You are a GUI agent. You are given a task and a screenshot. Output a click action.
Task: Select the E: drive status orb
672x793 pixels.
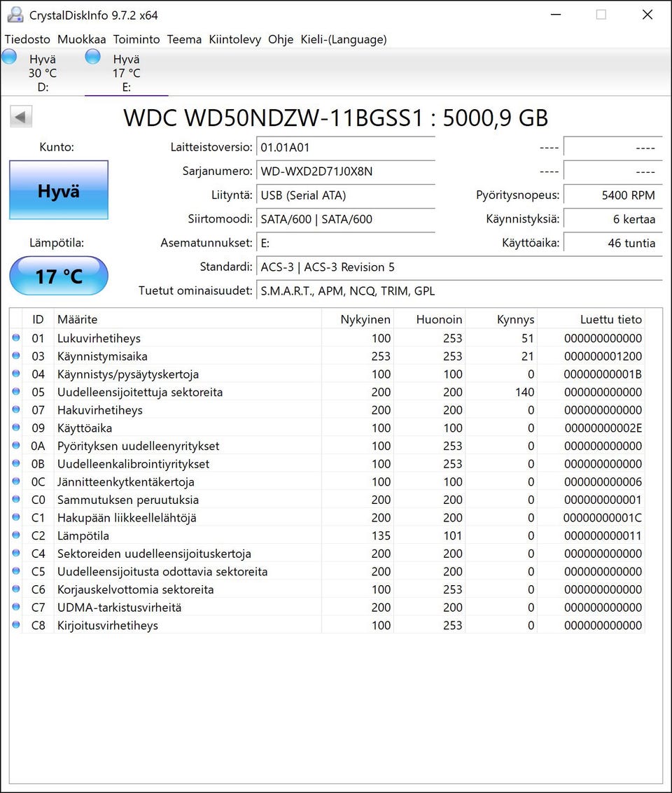(x=92, y=57)
